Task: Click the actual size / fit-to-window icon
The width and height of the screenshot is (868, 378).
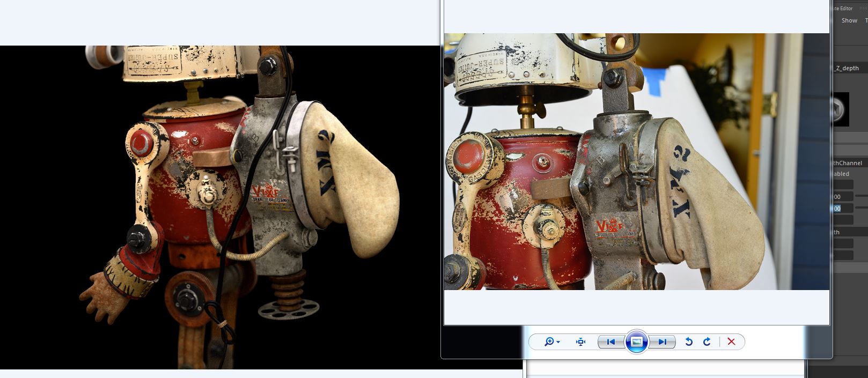Action: 580,342
